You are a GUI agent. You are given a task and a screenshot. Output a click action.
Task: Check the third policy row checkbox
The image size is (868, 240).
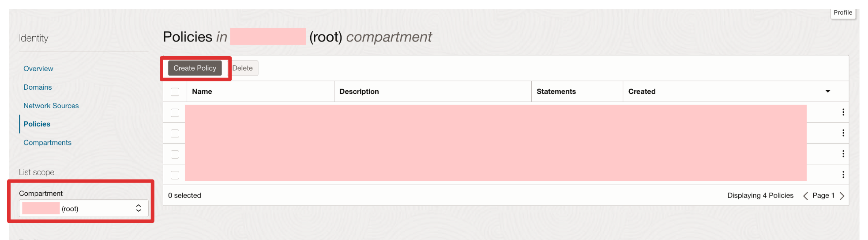click(x=175, y=154)
